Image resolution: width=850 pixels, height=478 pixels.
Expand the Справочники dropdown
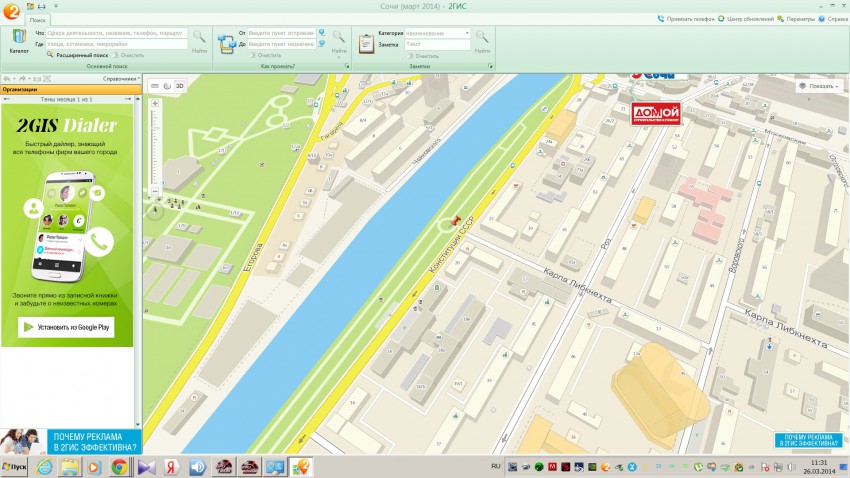tap(120, 78)
